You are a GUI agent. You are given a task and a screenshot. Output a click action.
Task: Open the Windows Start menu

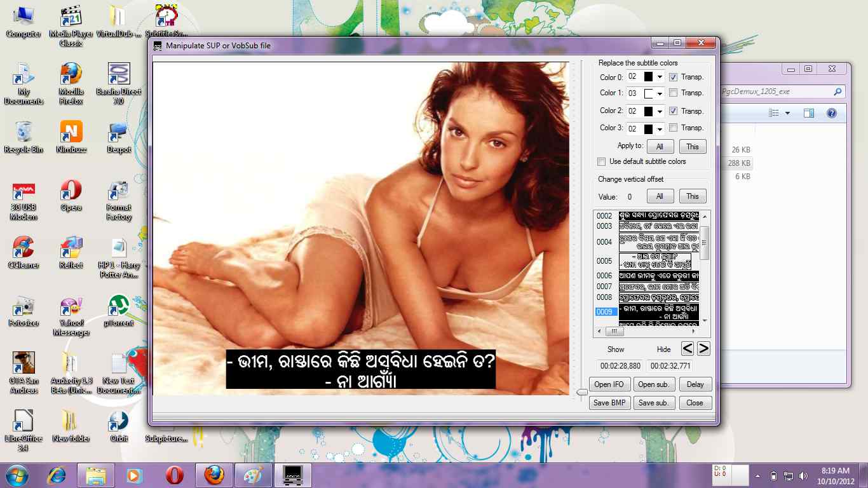17,475
